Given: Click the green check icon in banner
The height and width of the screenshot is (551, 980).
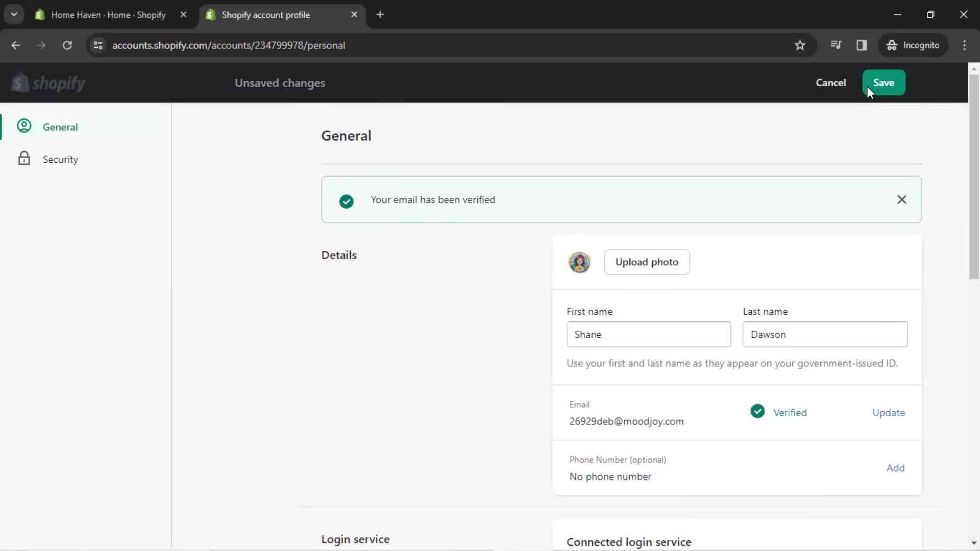Looking at the screenshot, I should (346, 201).
